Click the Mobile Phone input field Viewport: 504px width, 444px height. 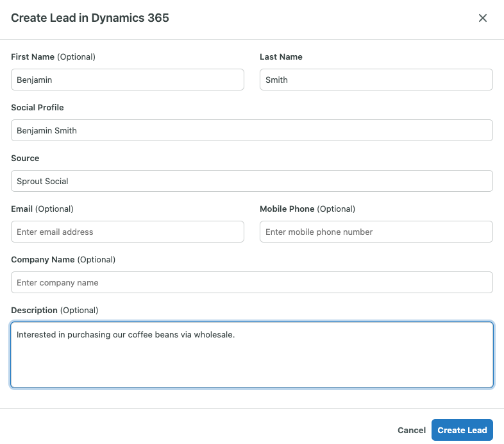376,232
